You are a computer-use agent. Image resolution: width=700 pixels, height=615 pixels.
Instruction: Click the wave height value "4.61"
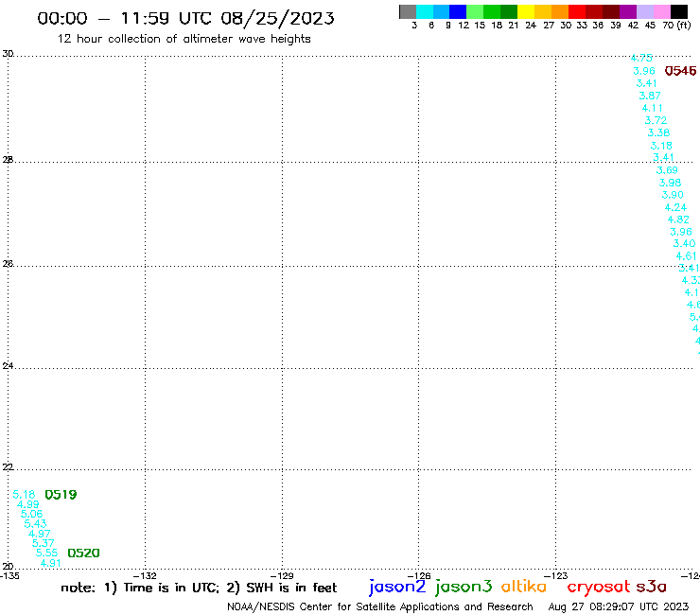click(x=686, y=255)
